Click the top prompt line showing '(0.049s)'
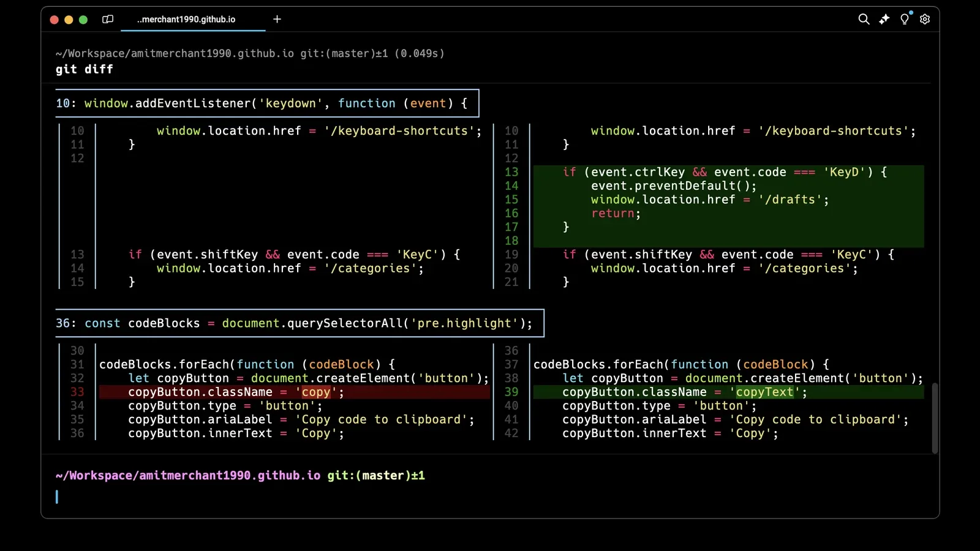980x551 pixels. (250, 53)
